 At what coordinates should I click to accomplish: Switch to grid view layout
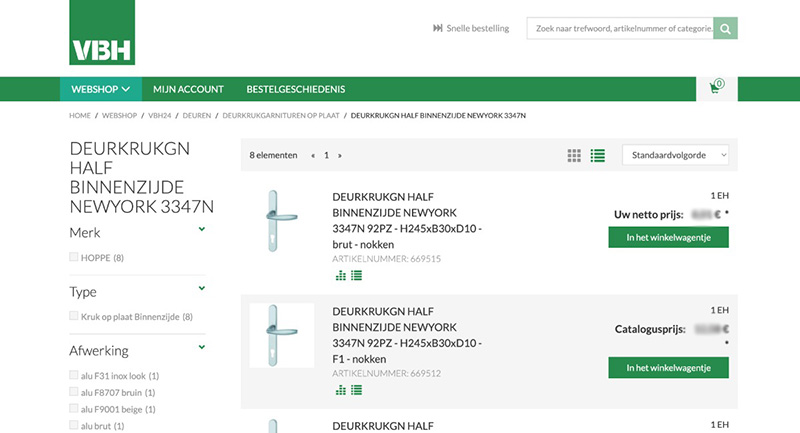coord(574,155)
